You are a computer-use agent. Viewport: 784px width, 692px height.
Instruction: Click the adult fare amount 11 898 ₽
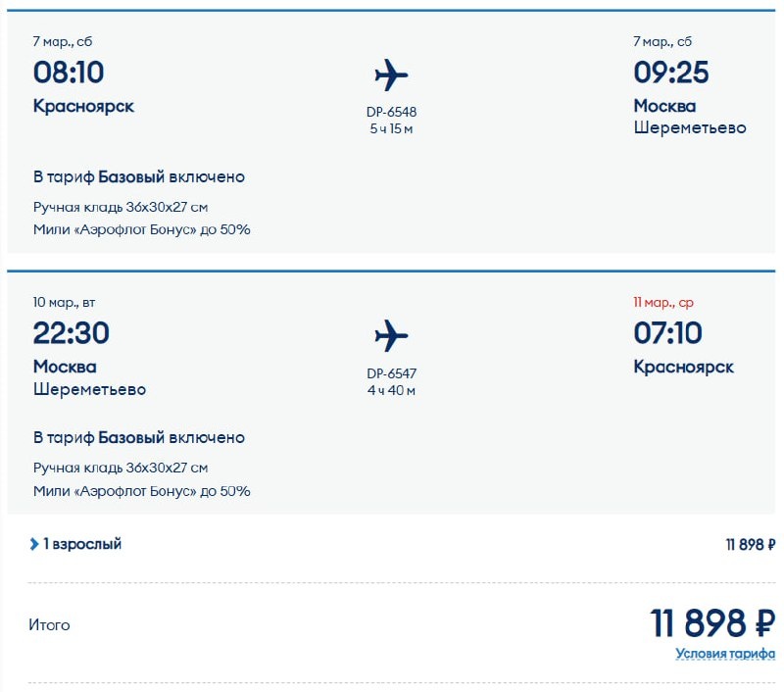click(751, 545)
